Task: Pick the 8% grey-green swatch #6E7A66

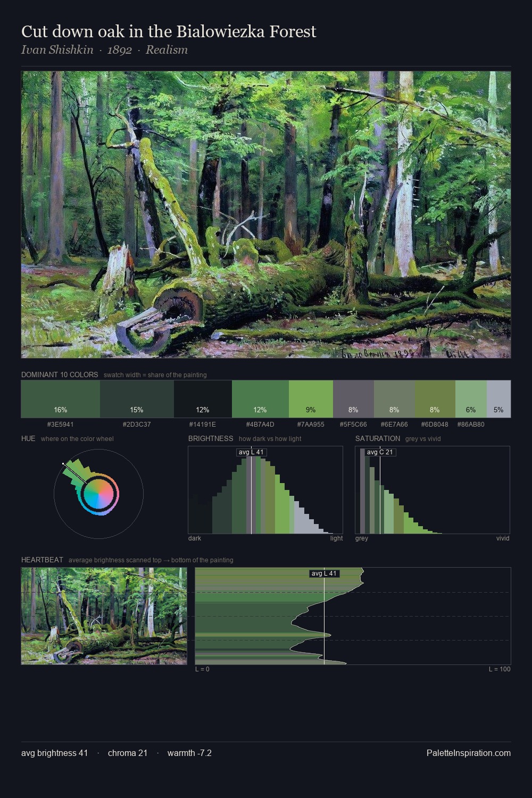Action: (394, 399)
